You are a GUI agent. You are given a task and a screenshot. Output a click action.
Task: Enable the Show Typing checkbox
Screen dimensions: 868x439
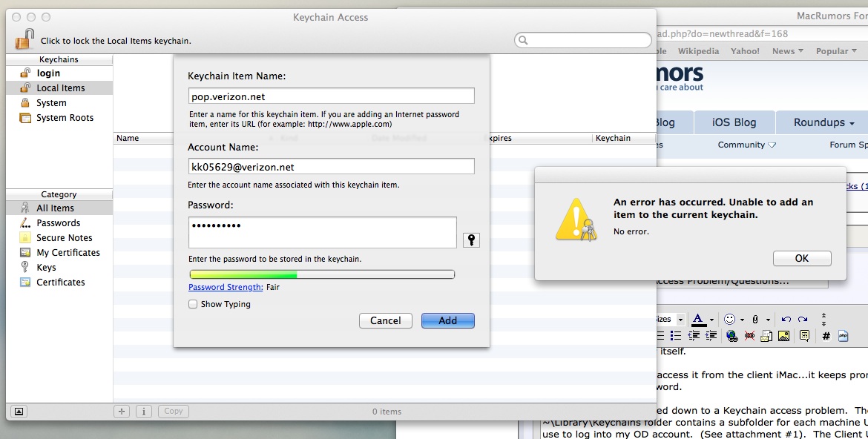click(x=193, y=304)
